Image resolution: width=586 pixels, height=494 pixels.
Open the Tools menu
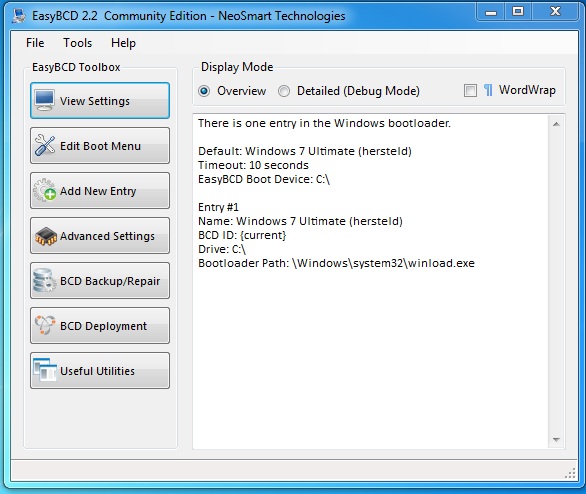(77, 43)
